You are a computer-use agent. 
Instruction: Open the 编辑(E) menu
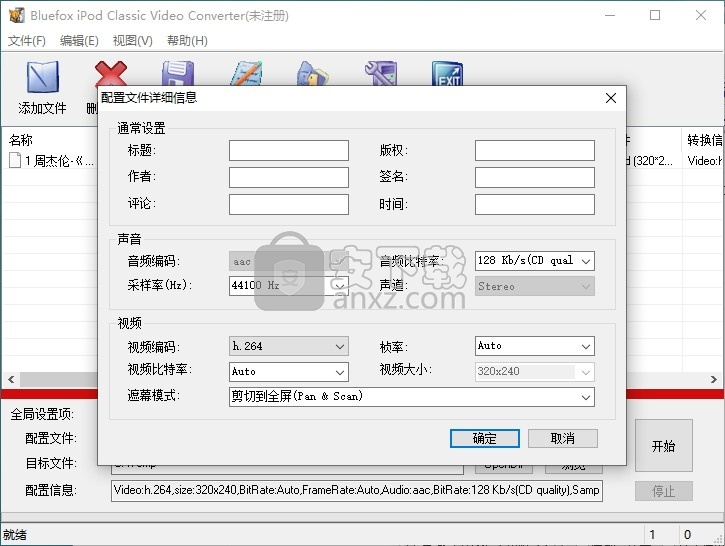(79, 41)
